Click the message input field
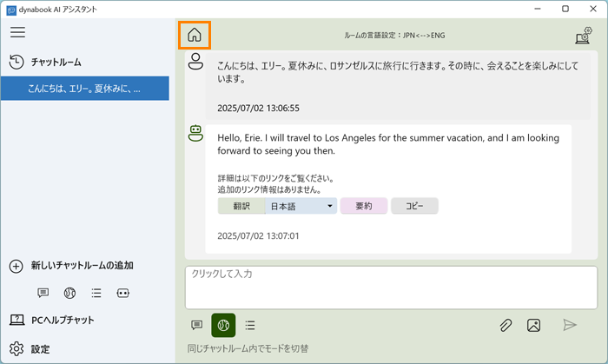Image resolution: width=608 pixels, height=364 pixels. 391,288
